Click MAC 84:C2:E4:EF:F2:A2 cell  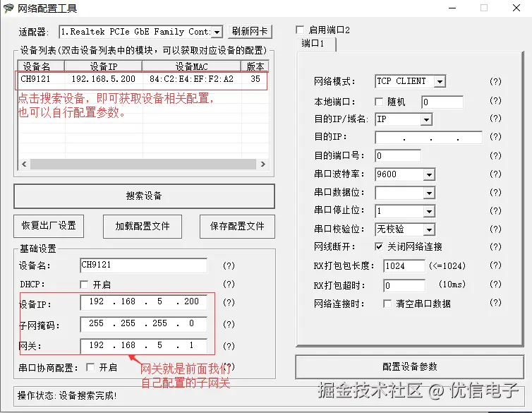pos(192,79)
